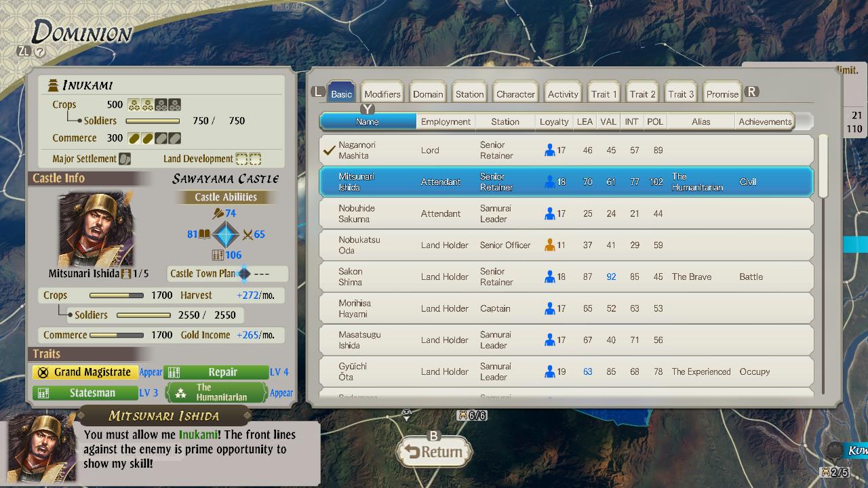Select the crossed swords icon showing 65
Viewport: 868px width, 488px height.
click(248, 235)
